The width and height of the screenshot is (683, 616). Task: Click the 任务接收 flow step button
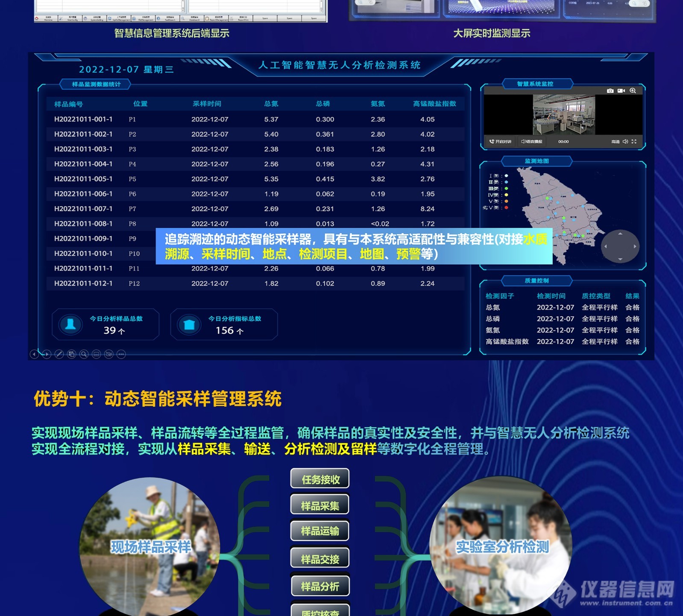320,479
